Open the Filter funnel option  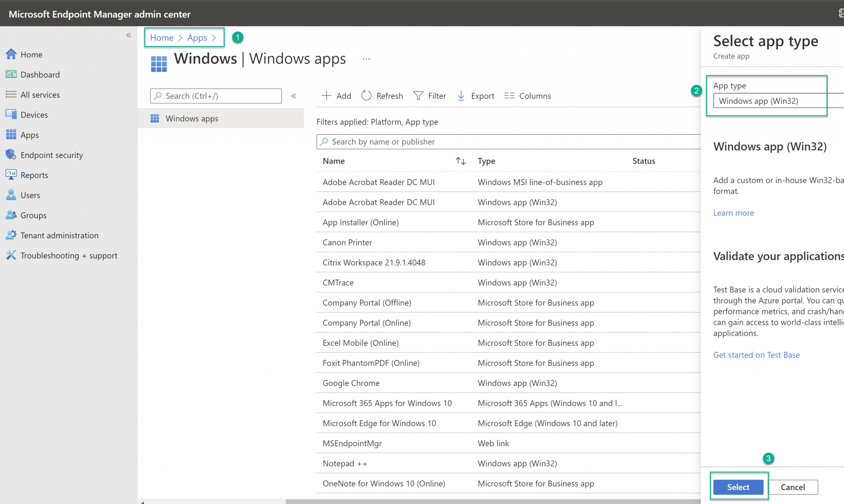pos(429,96)
